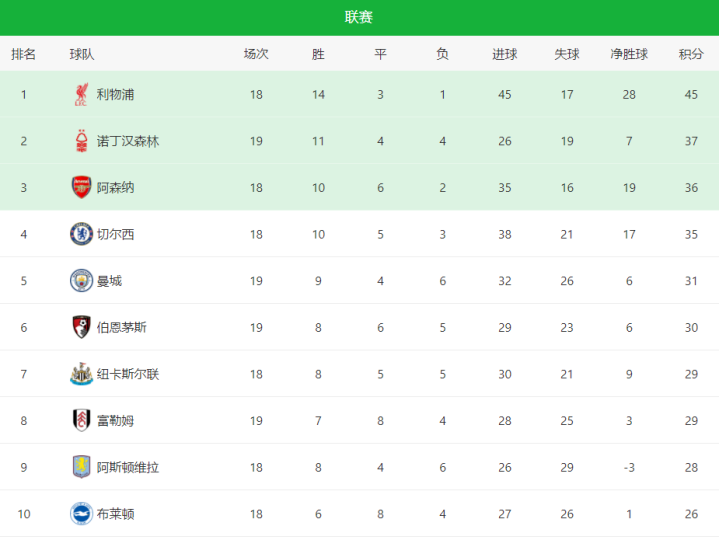
Task: Click the 进球 column header
Action: [x=504, y=54]
